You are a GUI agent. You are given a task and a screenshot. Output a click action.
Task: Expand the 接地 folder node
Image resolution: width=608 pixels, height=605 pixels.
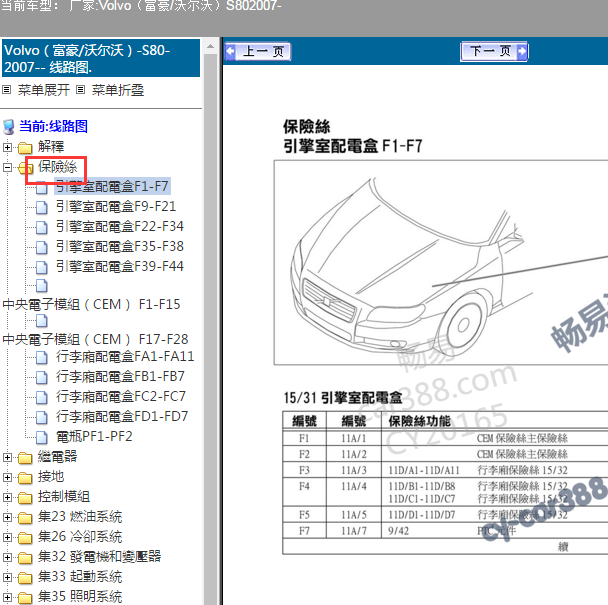tap(7, 477)
